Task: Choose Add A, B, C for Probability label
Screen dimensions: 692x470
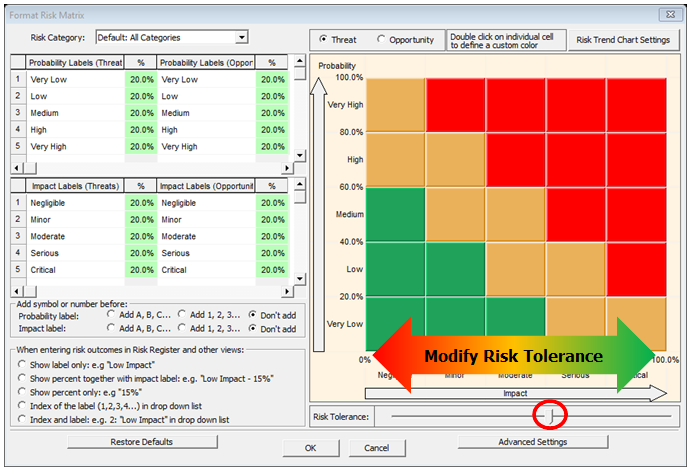Action: coord(111,314)
